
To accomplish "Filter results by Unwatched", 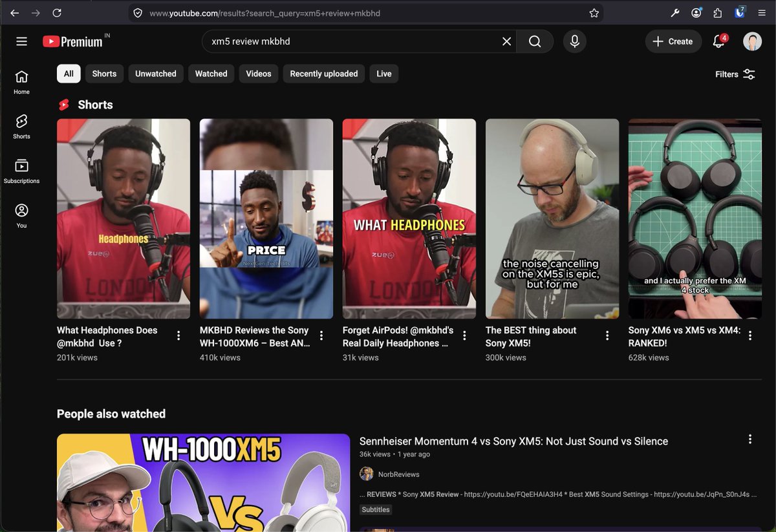I will pyautogui.click(x=156, y=74).
